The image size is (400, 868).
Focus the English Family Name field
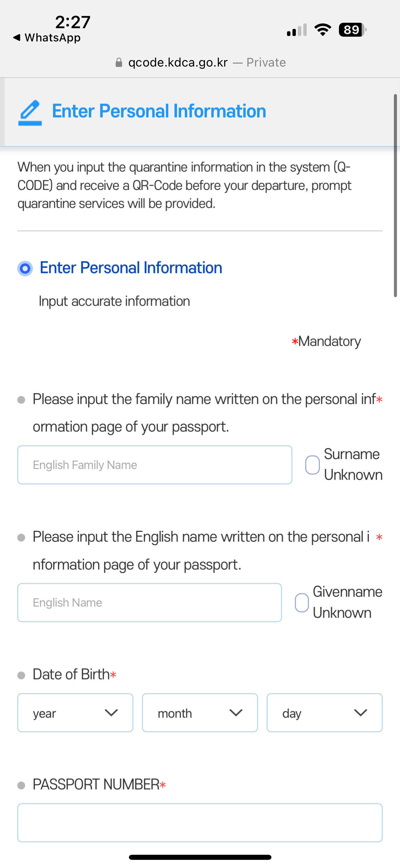pos(155,465)
